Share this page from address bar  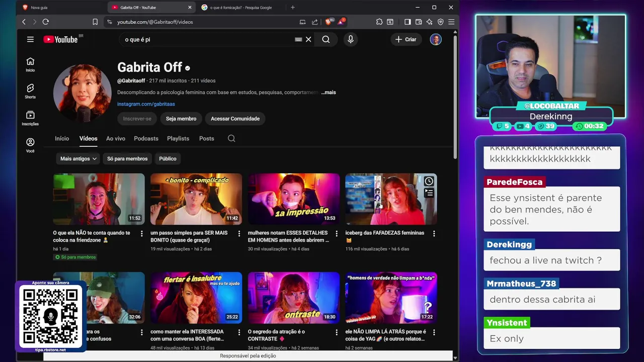[315, 22]
